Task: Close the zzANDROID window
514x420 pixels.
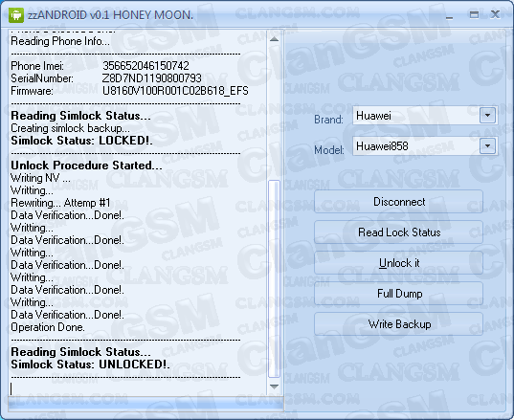Action: tap(495, 14)
